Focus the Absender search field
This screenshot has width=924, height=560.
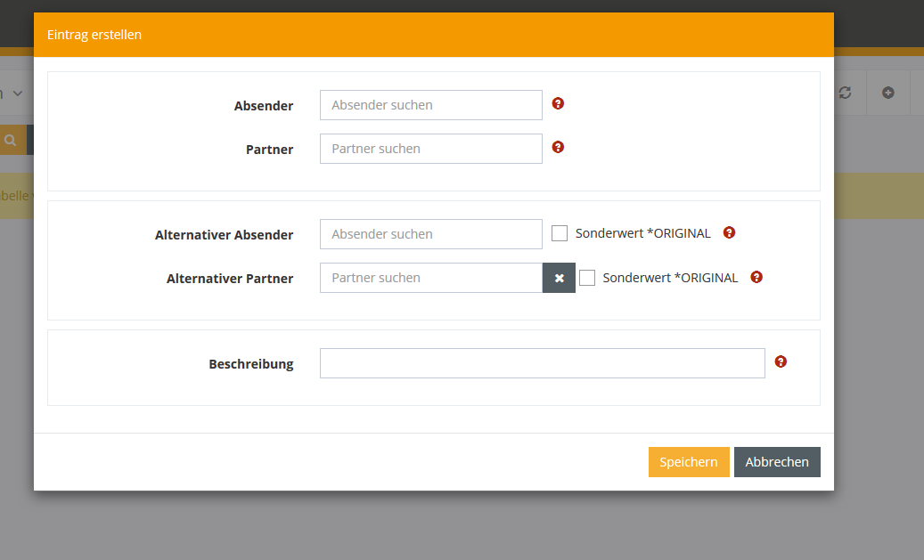(430, 105)
